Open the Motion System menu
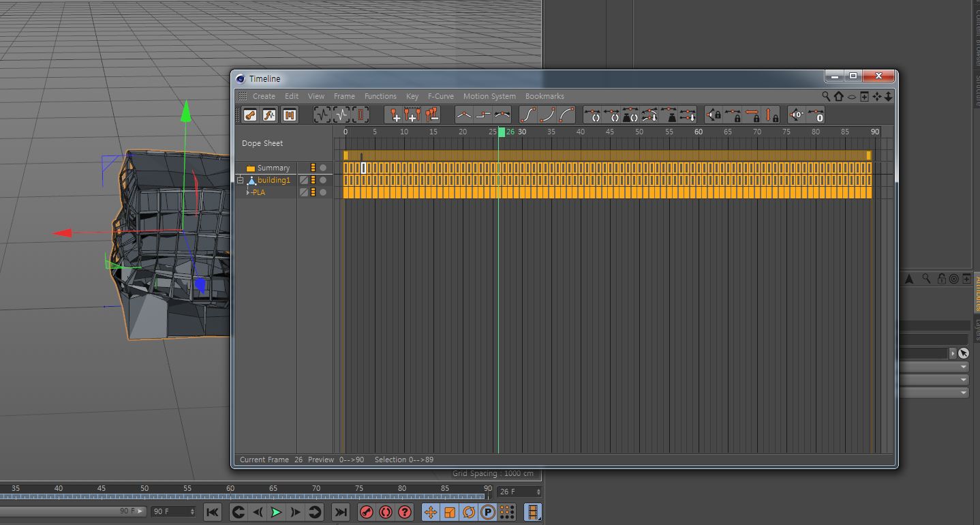The height and width of the screenshot is (525, 980). [x=489, y=96]
